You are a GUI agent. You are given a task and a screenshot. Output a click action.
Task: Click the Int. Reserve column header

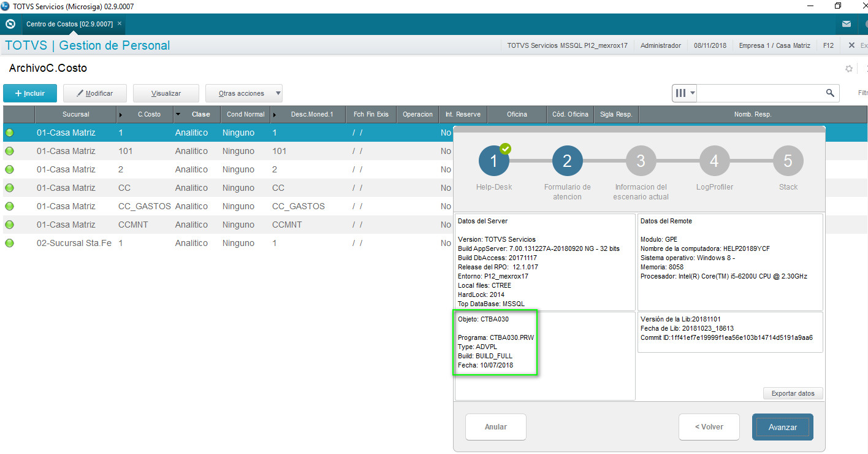(463, 114)
